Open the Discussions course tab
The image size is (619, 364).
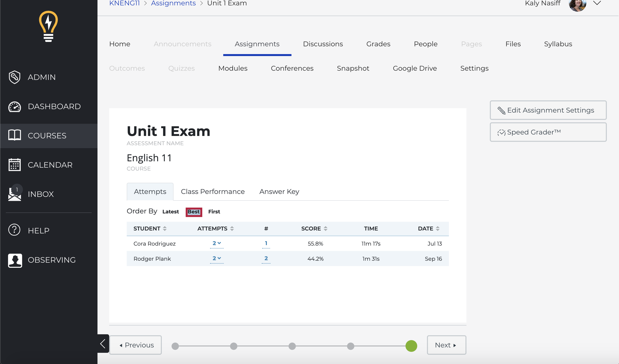[x=323, y=44]
